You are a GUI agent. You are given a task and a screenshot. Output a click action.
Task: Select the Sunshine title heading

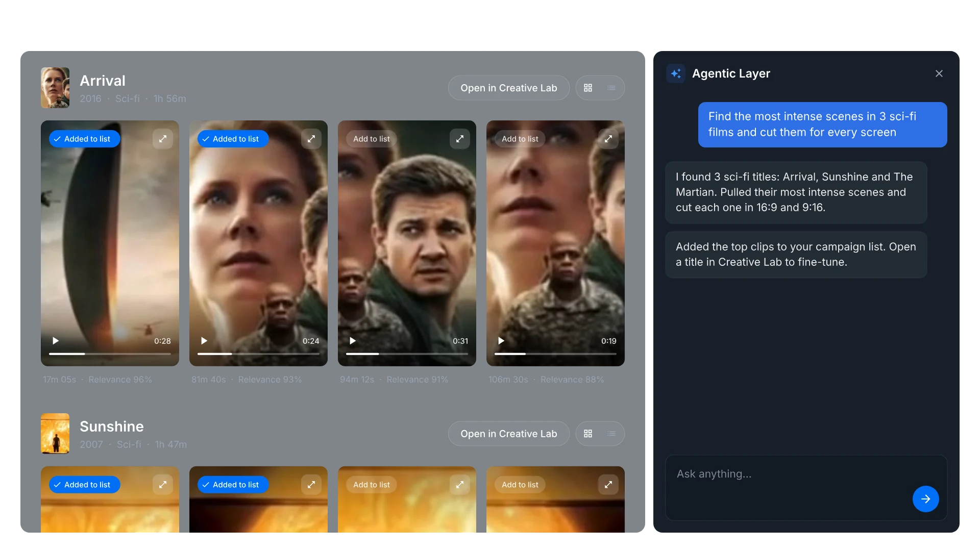click(x=112, y=427)
